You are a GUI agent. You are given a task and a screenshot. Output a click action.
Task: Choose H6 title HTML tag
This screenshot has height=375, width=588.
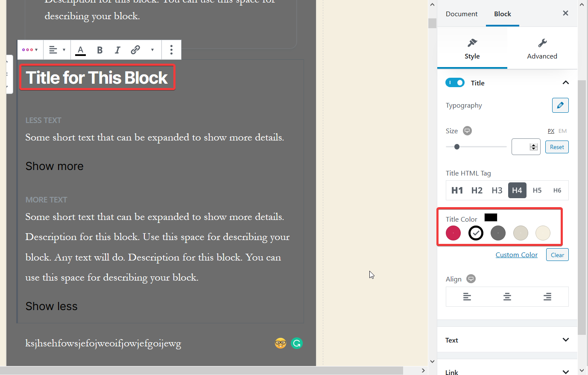(x=557, y=190)
